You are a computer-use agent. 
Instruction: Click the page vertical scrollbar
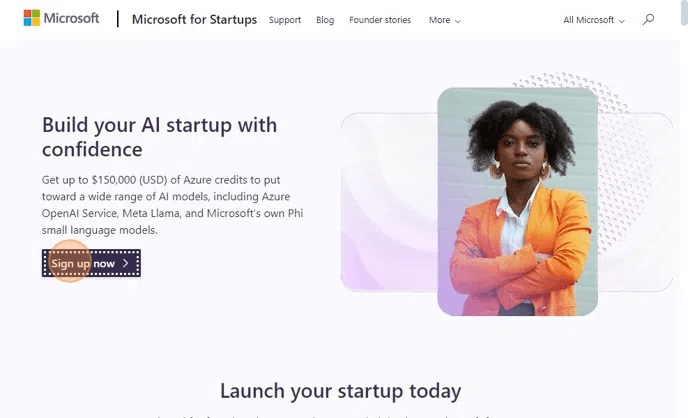pos(684,209)
